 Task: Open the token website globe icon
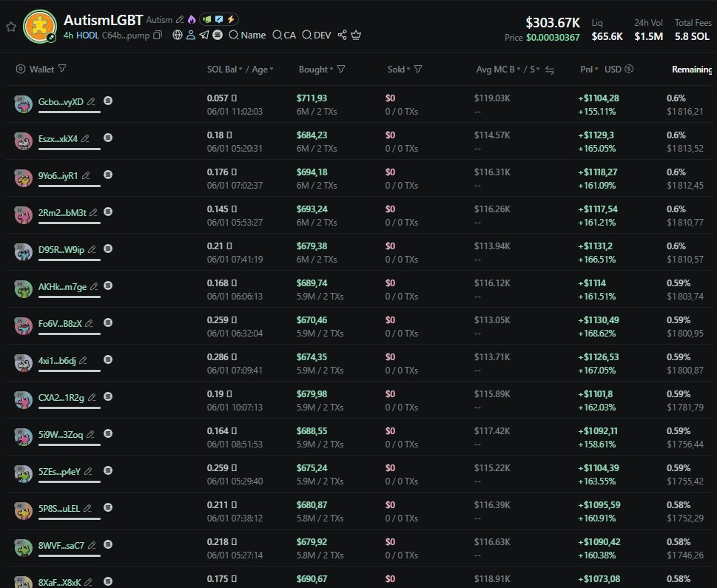[x=178, y=35]
